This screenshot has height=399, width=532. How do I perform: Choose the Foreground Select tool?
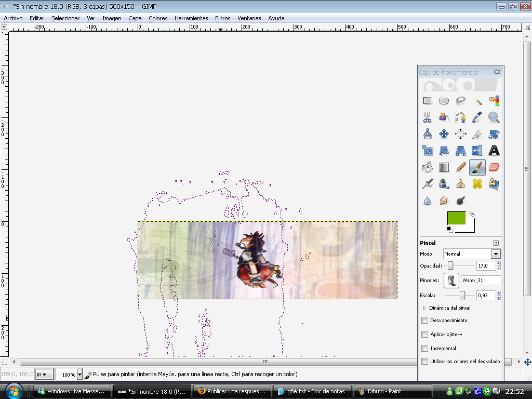(444, 117)
